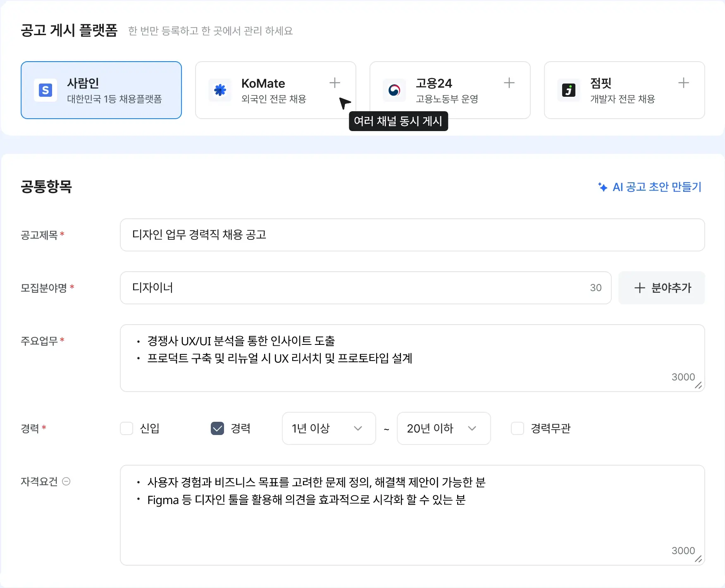Click into the 주요업무 textarea
Screen dimensions: 725x588
pos(413,358)
